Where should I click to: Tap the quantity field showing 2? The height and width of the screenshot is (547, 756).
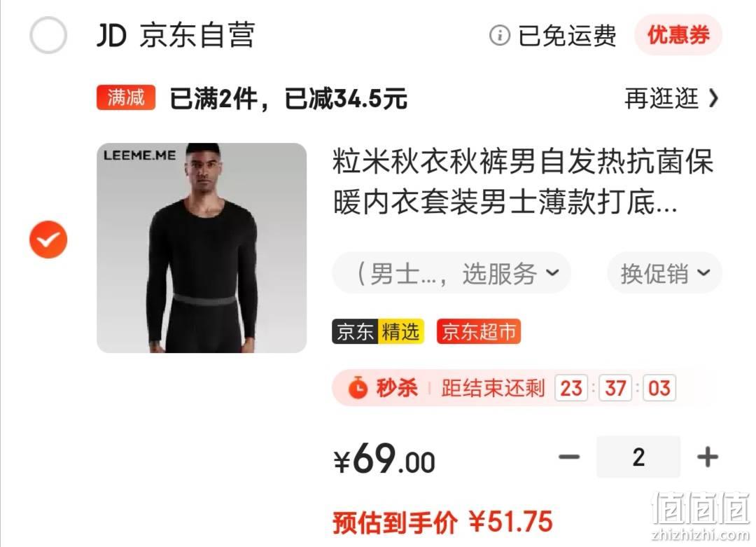pyautogui.click(x=638, y=457)
